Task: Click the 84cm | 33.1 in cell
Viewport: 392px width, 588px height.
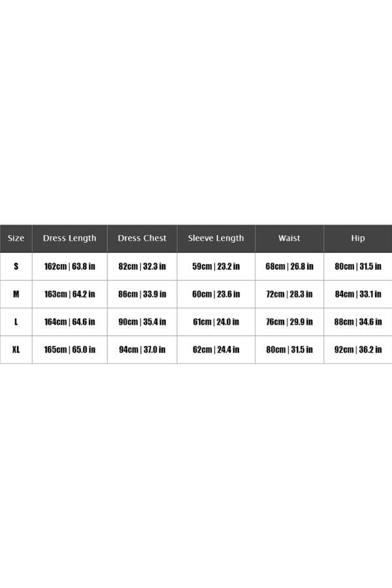Action: point(358,294)
